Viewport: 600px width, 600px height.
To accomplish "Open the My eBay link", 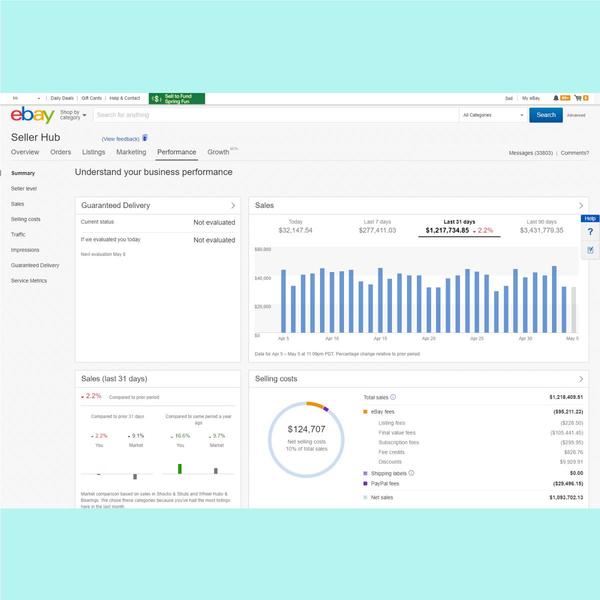I will pos(531,98).
